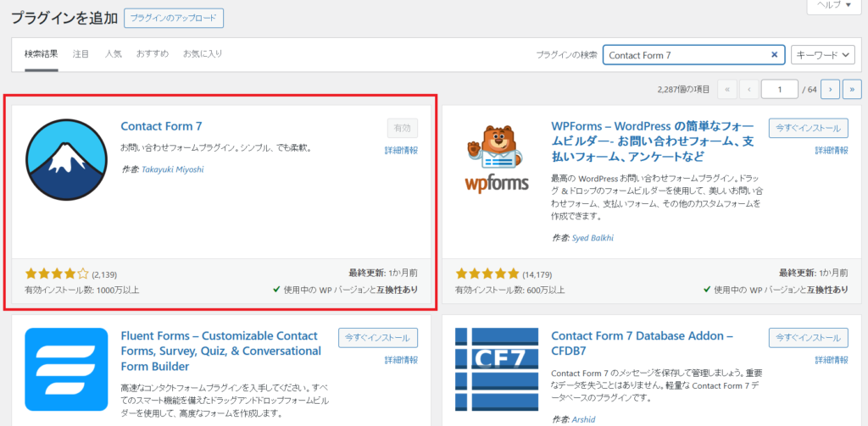Viewport: 868px width, 426px height.
Task: Jump to last page of plugin results
Action: click(x=852, y=88)
